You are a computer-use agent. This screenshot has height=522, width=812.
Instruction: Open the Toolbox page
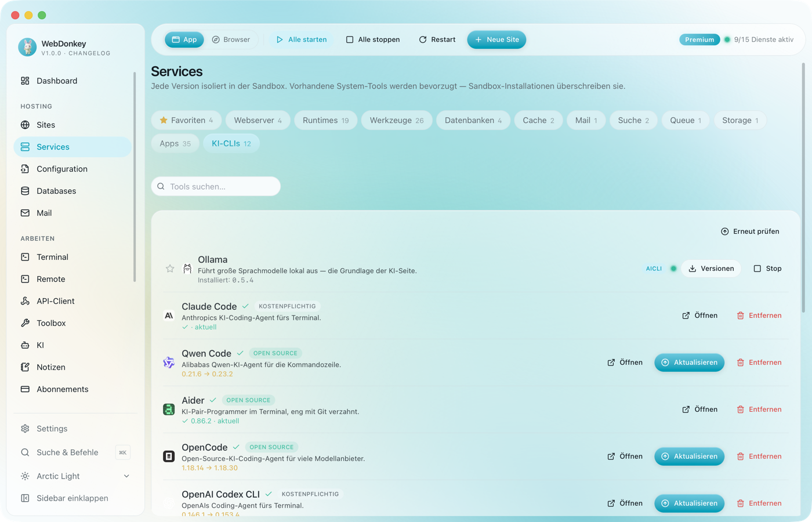73,323
